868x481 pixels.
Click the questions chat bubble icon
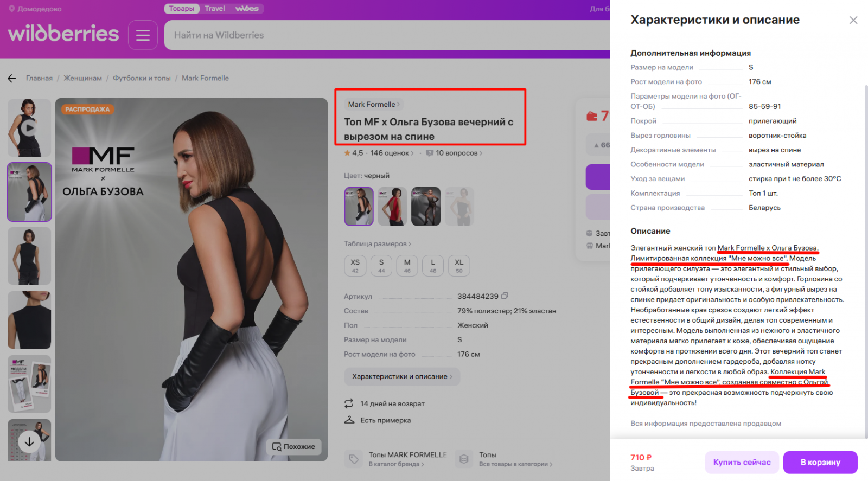[x=430, y=153]
